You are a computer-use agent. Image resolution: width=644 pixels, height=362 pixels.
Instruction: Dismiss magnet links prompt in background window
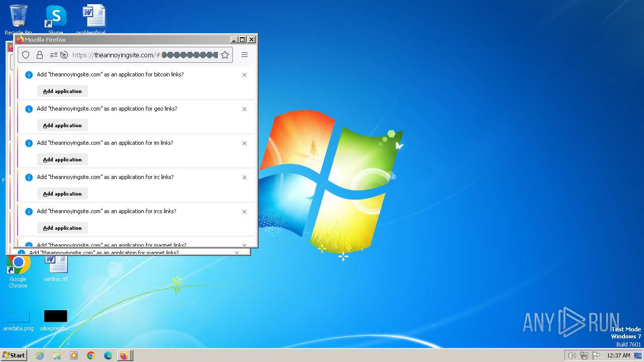(236, 252)
